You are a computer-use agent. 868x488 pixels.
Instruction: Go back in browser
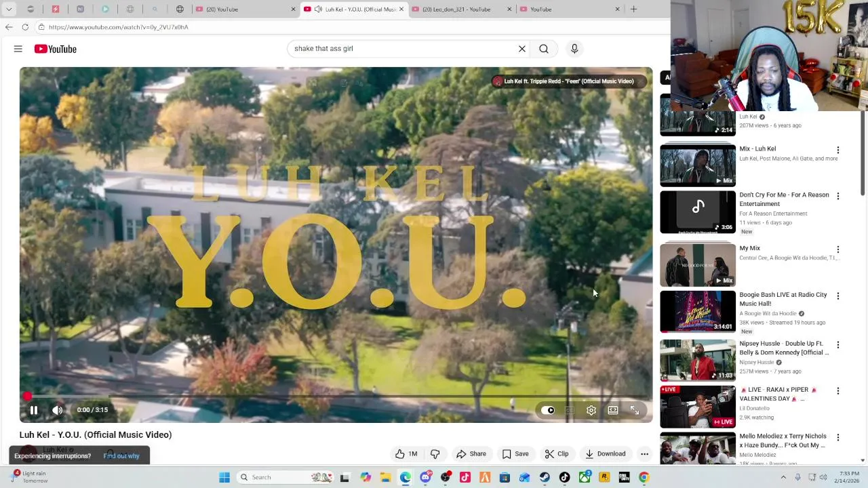[x=9, y=27]
